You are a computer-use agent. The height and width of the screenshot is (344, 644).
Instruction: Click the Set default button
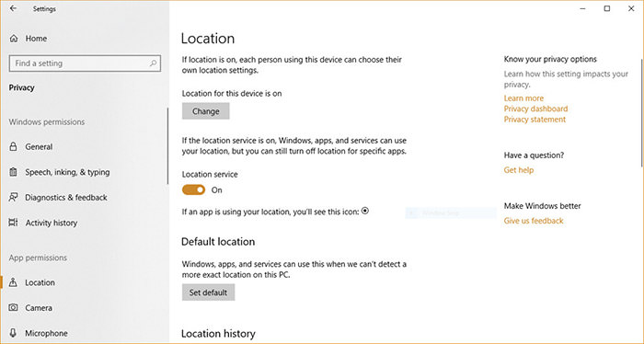[x=208, y=292]
